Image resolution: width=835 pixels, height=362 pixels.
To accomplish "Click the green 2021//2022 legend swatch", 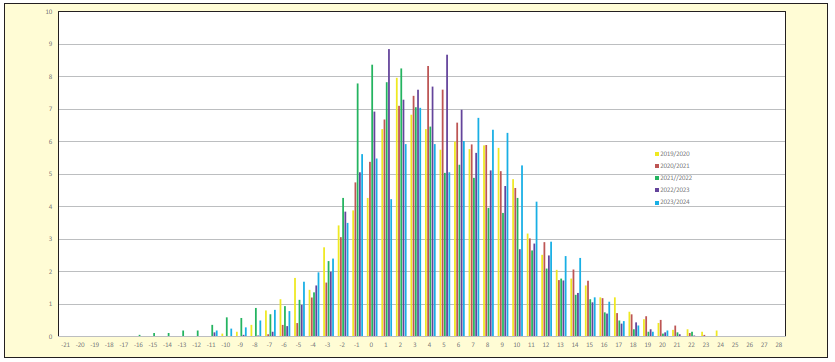I will (657, 178).
